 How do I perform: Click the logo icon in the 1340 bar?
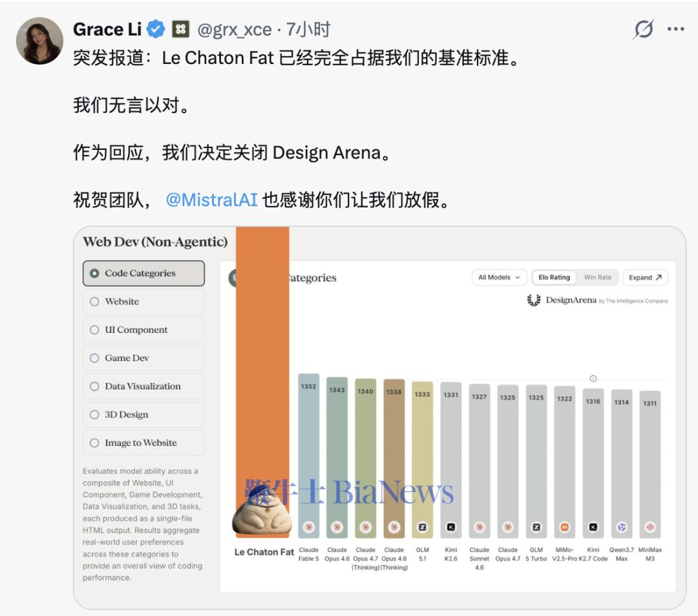click(x=365, y=527)
